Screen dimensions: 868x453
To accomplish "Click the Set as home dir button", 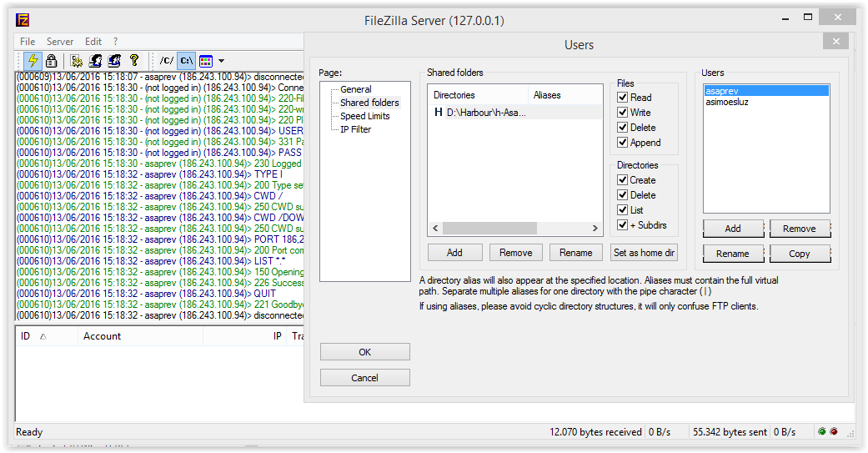I will [x=644, y=252].
